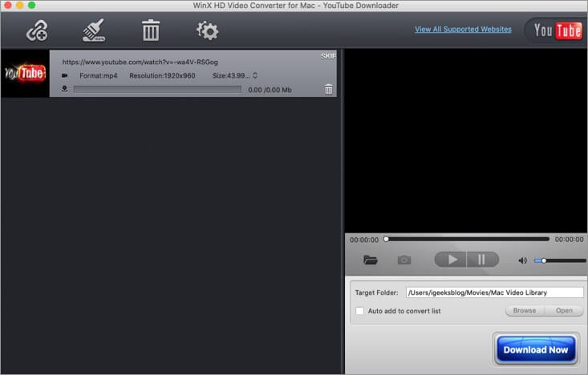Click the download arrow icon beside progress bar
The height and width of the screenshot is (375, 588).
click(x=64, y=89)
